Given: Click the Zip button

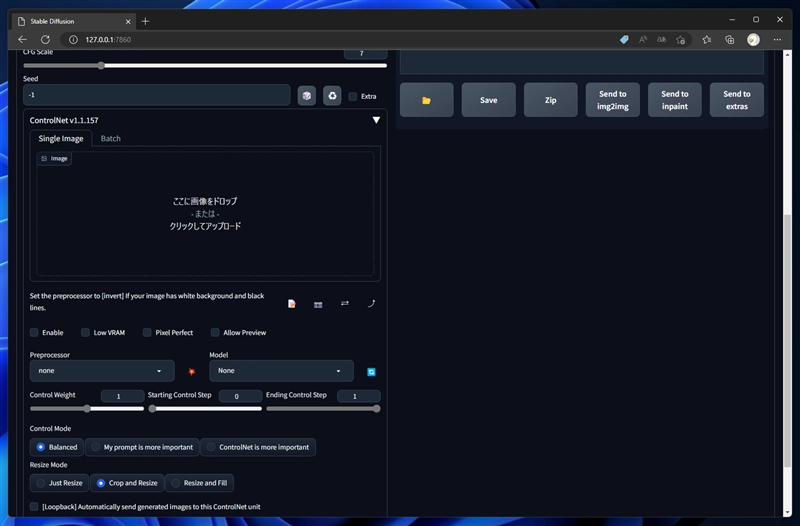Looking at the screenshot, I should (x=551, y=100).
